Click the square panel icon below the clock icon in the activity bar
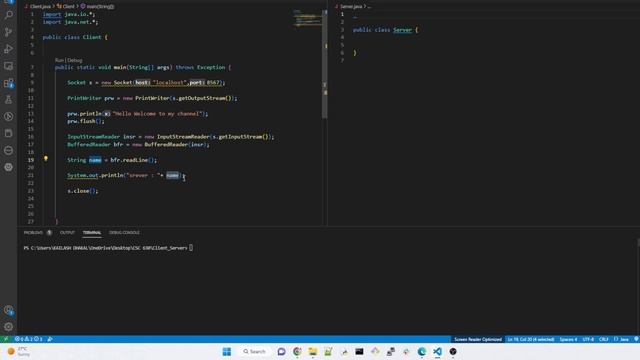 [8, 133]
